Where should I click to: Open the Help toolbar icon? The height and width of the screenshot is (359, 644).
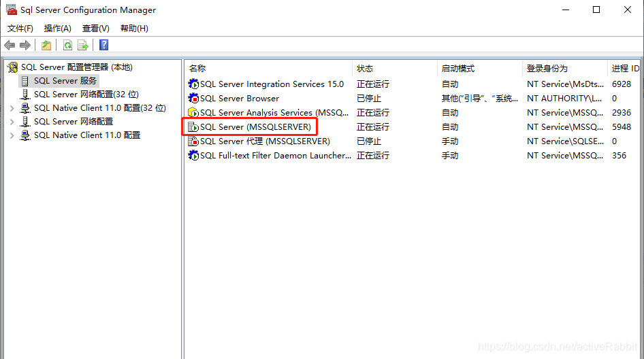click(x=104, y=45)
